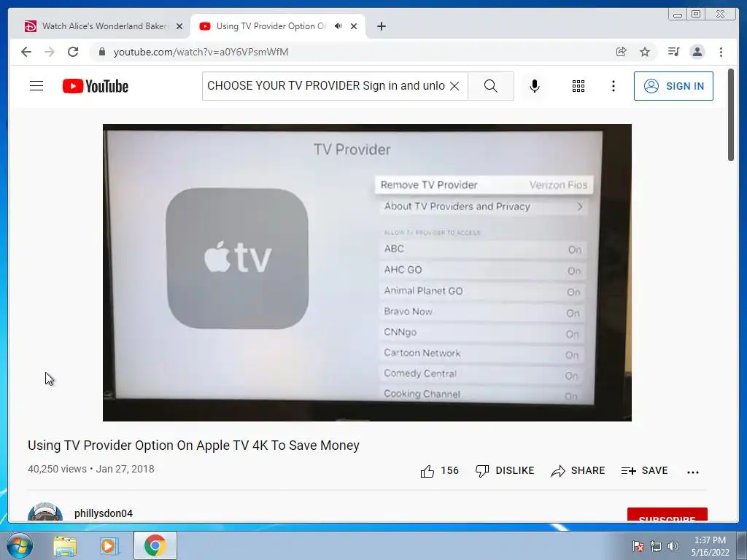Click the red SUBSCRIBE button
The height and width of the screenshot is (560, 747).
tap(667, 516)
